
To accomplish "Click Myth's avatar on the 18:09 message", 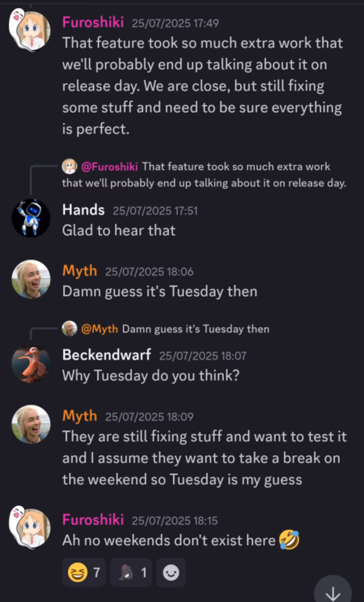I will pyautogui.click(x=31, y=424).
